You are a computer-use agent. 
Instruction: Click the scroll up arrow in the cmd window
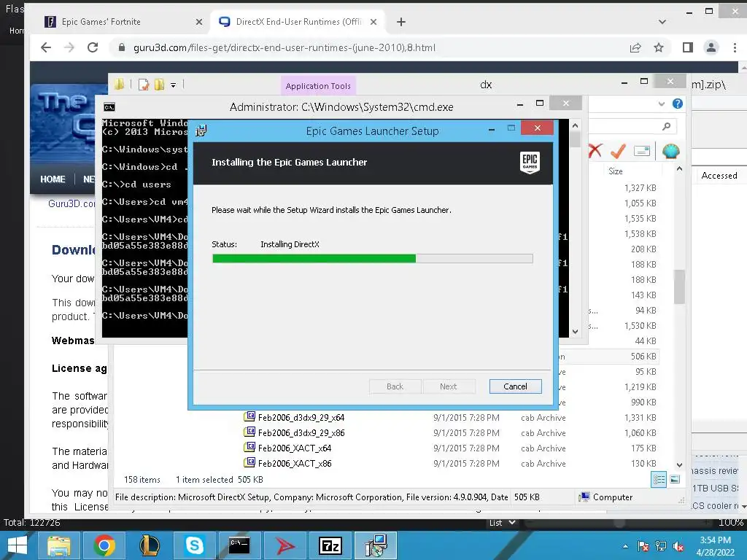coord(575,125)
